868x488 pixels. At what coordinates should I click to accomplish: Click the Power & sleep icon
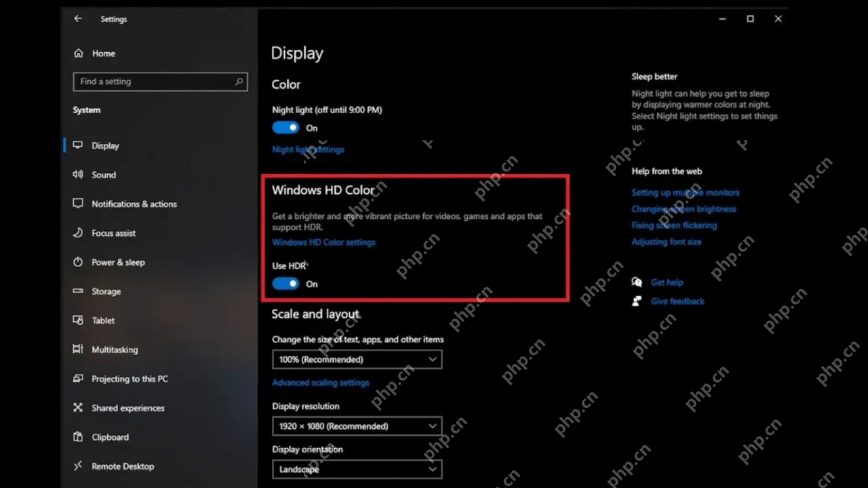point(78,262)
